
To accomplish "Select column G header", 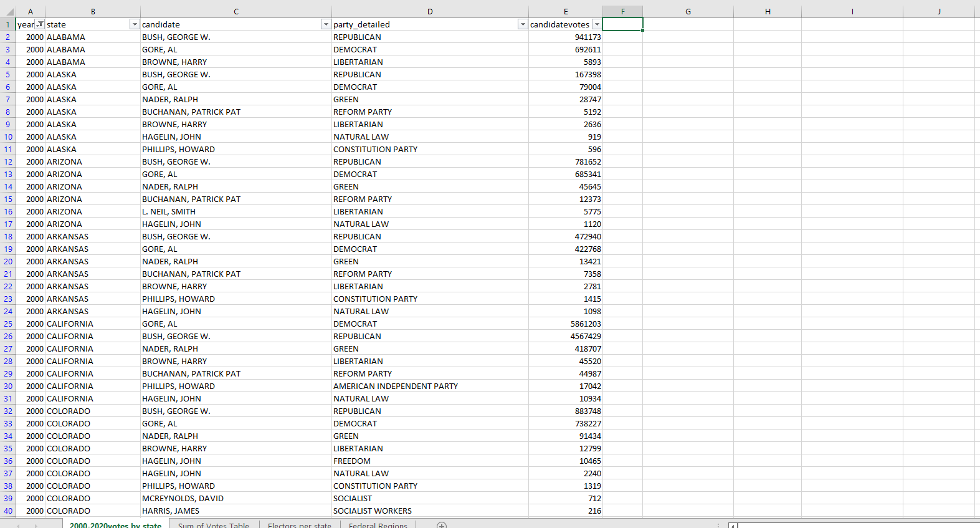I will tap(688, 11).
